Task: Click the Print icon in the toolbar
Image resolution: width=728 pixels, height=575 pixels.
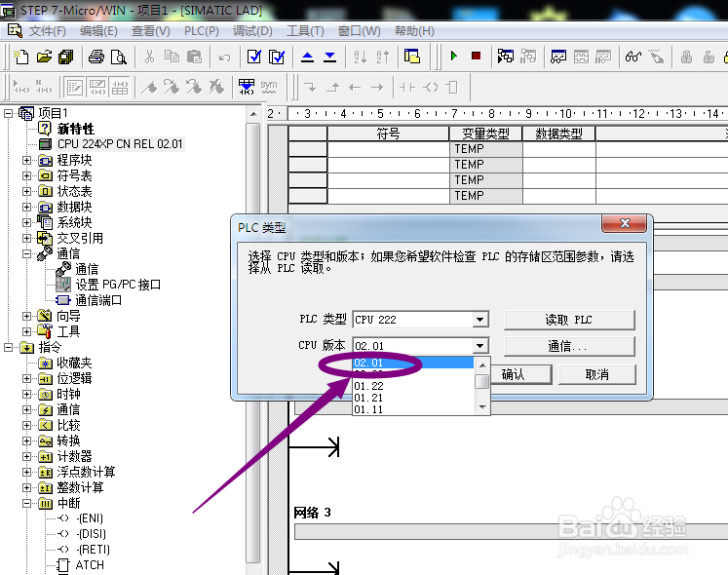Action: coord(96,57)
